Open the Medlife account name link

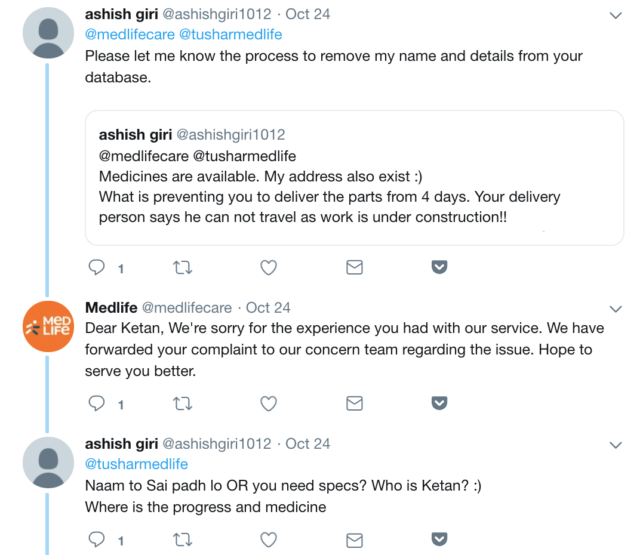point(111,308)
